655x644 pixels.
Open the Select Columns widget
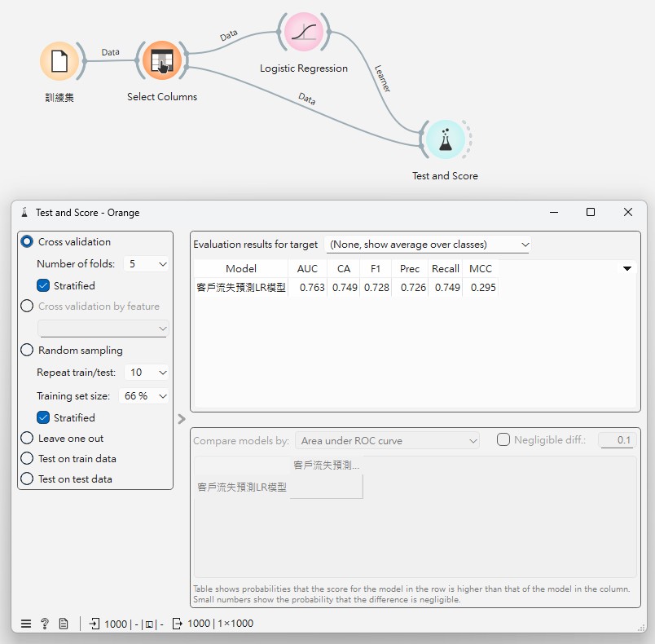coord(161,62)
